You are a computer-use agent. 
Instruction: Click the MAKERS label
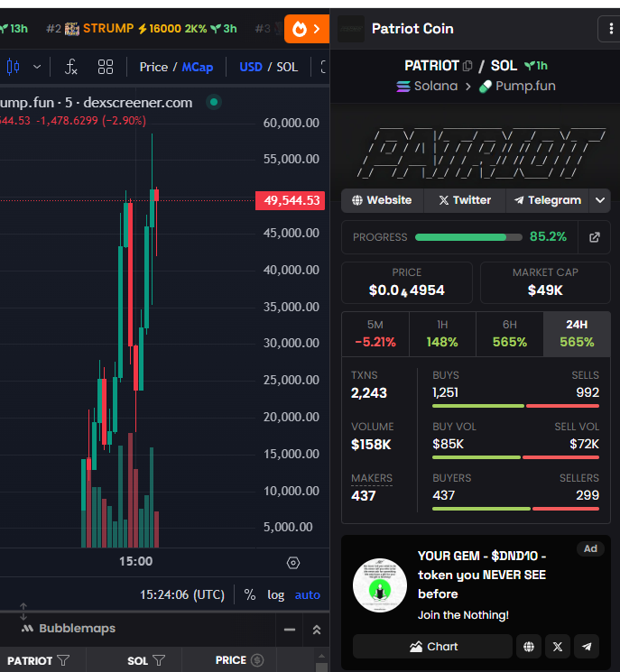pyautogui.click(x=372, y=478)
